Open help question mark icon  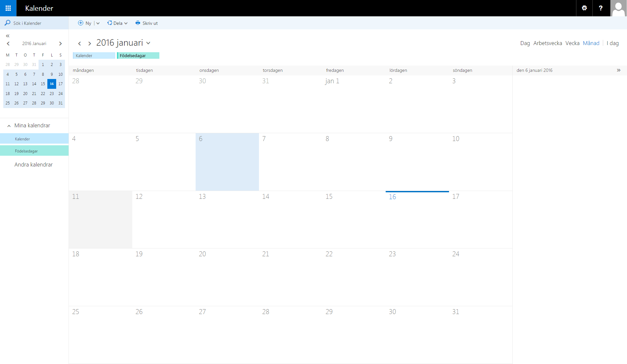601,8
